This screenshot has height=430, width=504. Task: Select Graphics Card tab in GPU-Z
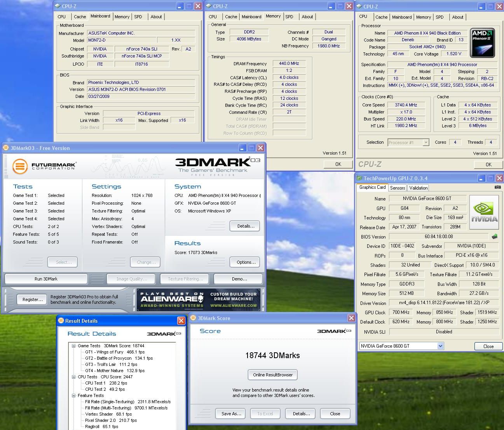[372, 187]
